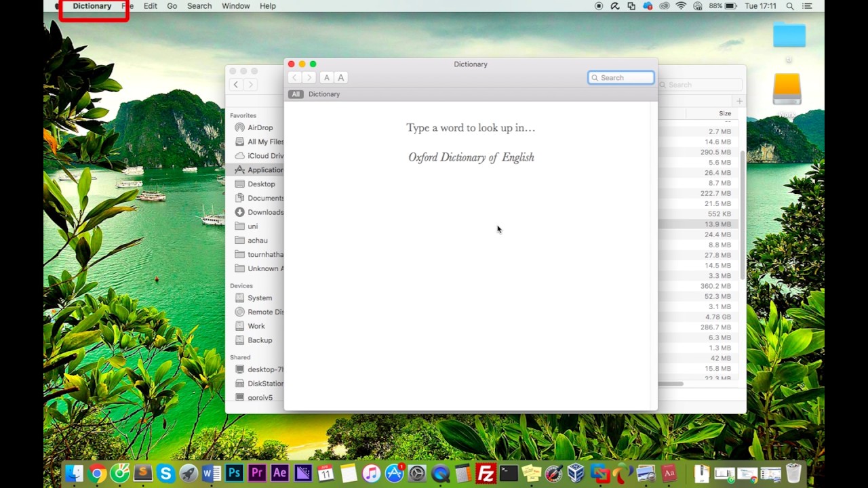The image size is (868, 488).
Task: Open Microsoft Word from the Dock
Action: (211, 473)
